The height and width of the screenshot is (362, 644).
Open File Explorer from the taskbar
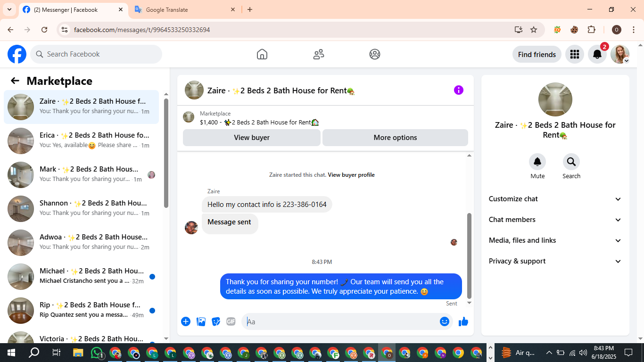78,353
